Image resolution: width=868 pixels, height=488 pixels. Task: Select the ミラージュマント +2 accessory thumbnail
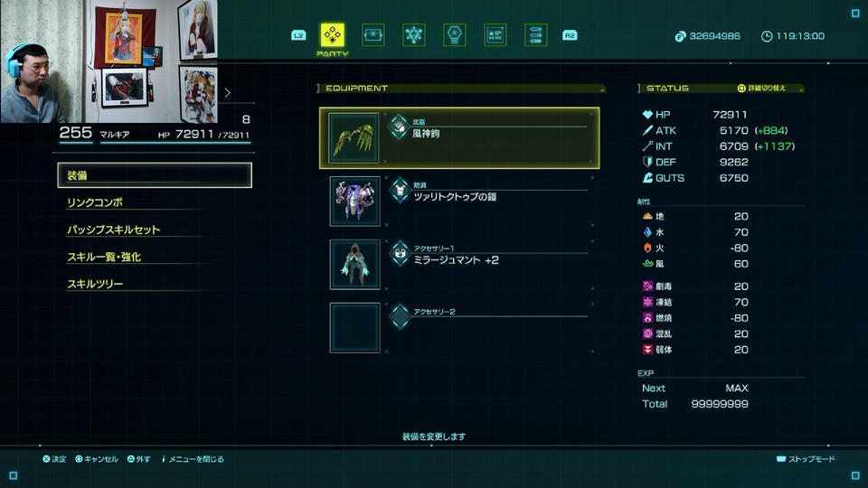[x=354, y=264]
